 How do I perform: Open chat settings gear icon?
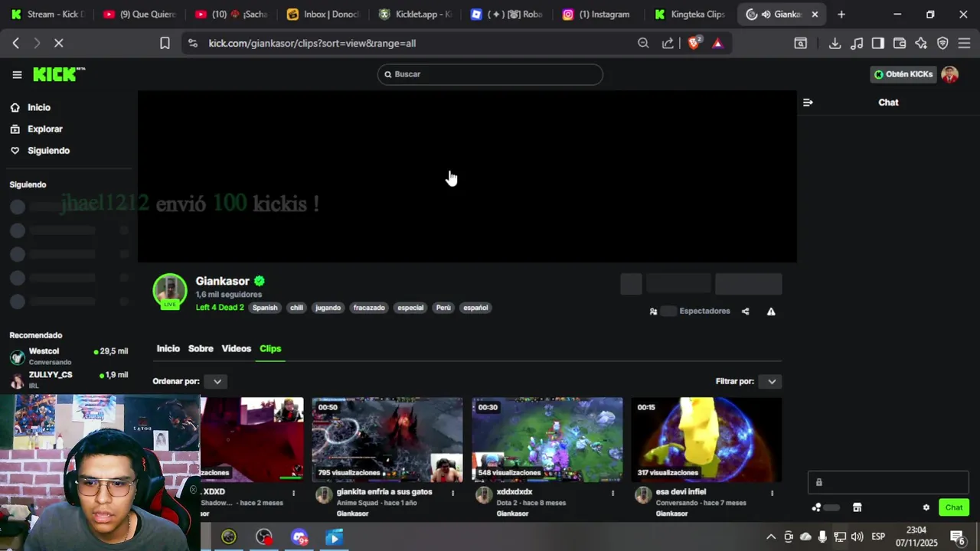[x=926, y=507]
